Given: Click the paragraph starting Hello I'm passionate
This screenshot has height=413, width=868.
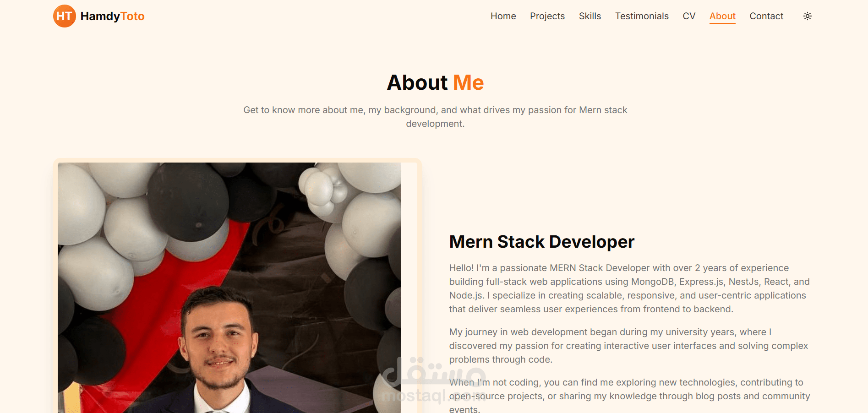Looking at the screenshot, I should tap(629, 288).
